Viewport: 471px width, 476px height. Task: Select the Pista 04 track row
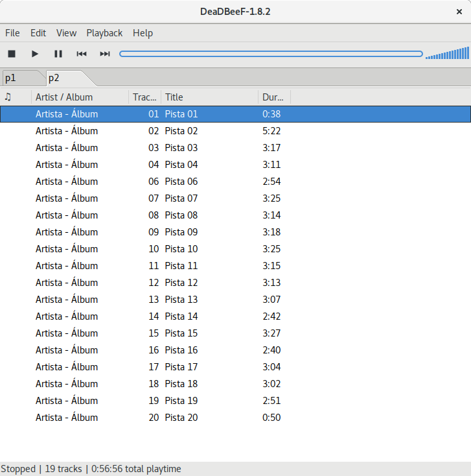235,165
